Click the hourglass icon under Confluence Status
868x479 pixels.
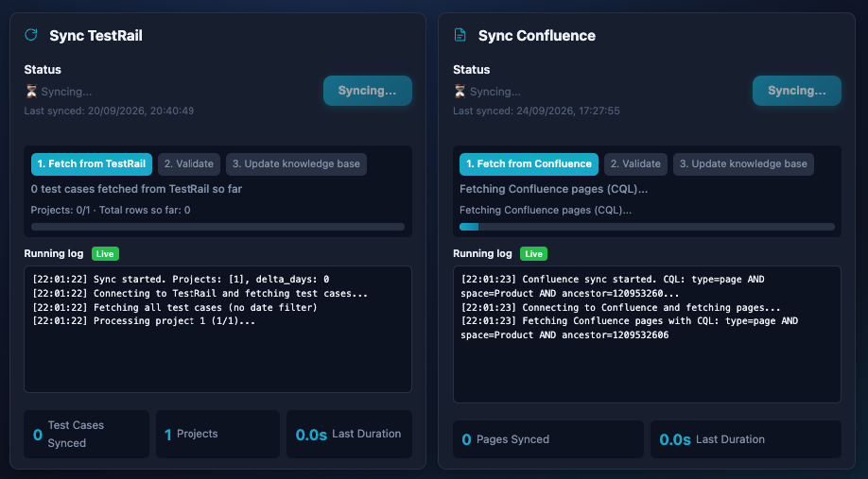(460, 92)
